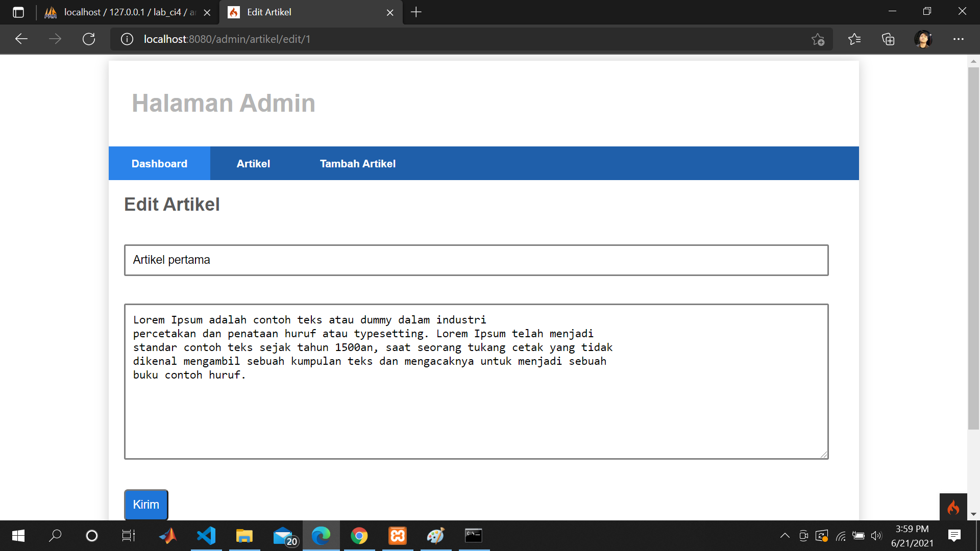Open the Settings and more menu

coord(959,39)
